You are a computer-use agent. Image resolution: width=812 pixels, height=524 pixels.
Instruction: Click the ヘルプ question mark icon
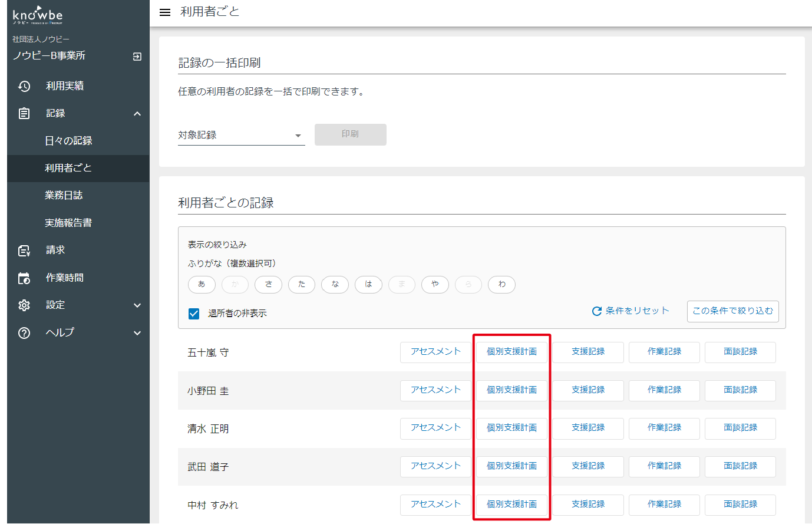24,332
